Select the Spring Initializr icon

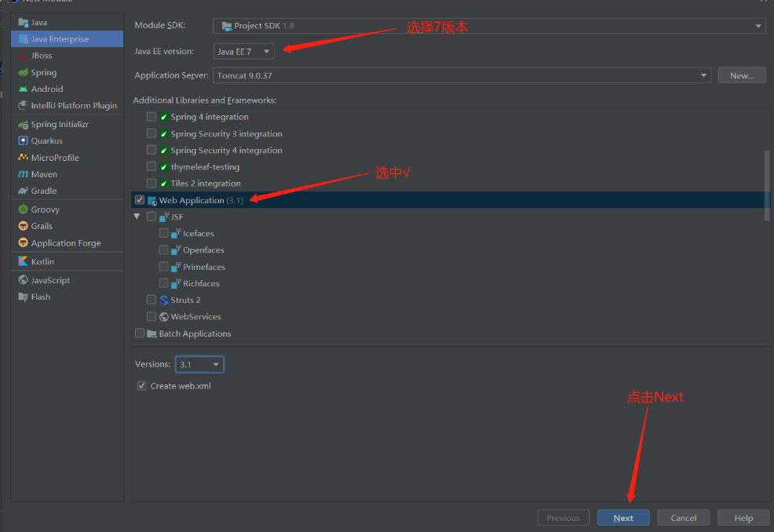pos(24,124)
